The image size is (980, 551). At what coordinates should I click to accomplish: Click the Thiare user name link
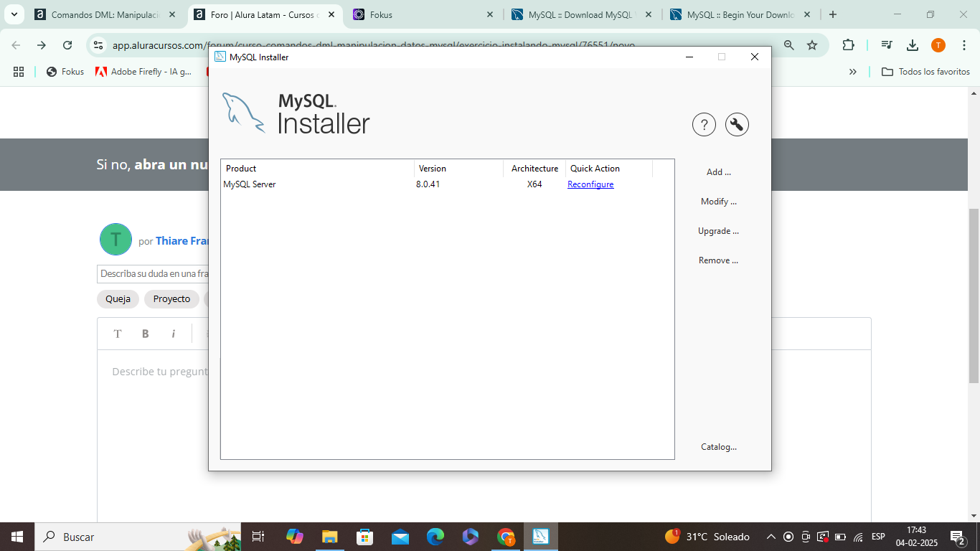182,241
